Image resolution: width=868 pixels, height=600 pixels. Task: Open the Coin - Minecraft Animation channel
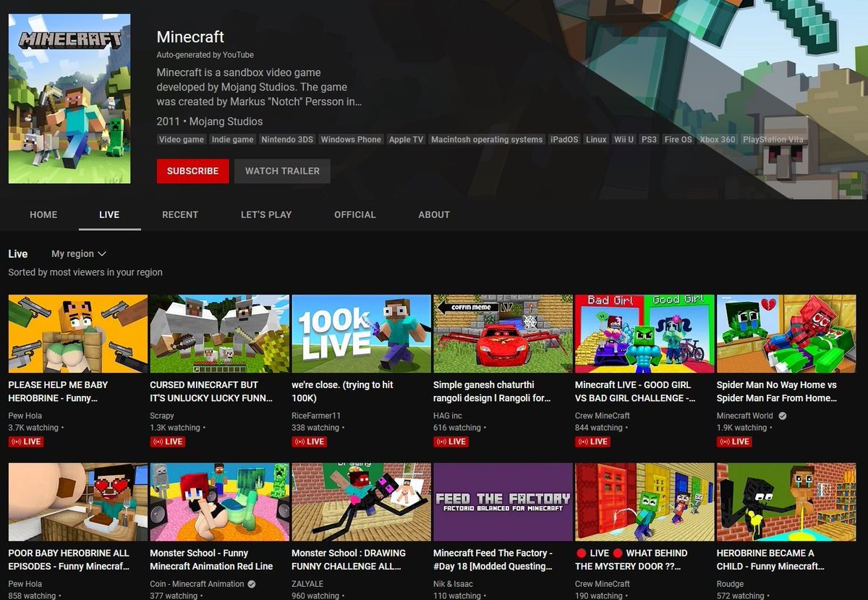[197, 583]
